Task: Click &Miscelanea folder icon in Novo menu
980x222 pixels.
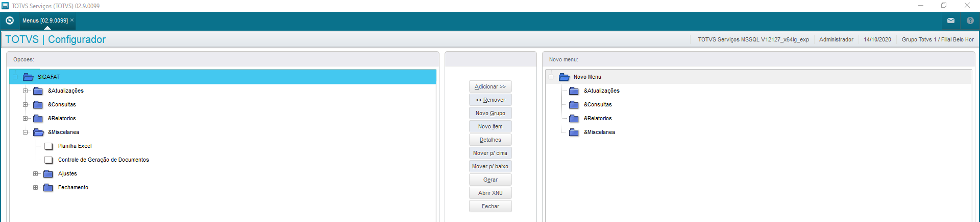Action: pyautogui.click(x=574, y=132)
